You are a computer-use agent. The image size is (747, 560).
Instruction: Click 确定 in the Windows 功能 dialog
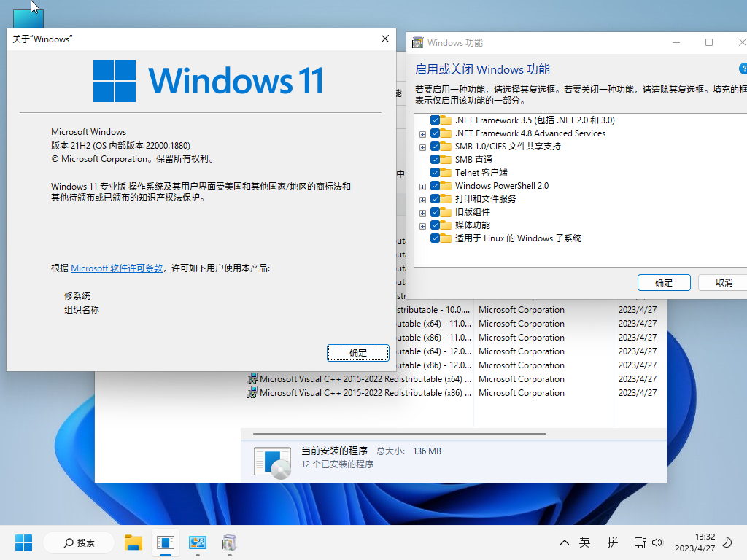point(664,282)
